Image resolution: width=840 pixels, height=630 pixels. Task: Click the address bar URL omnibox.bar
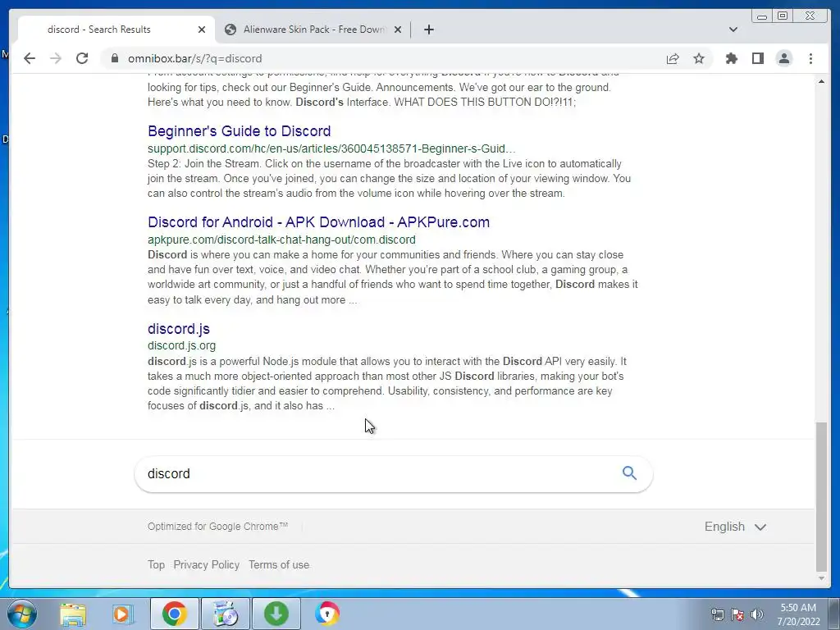[194, 58]
